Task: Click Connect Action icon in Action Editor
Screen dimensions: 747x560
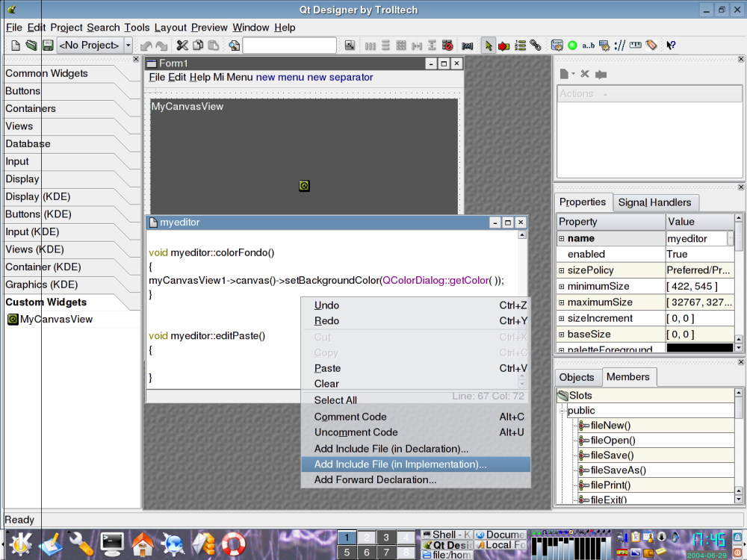Action: 601,74
